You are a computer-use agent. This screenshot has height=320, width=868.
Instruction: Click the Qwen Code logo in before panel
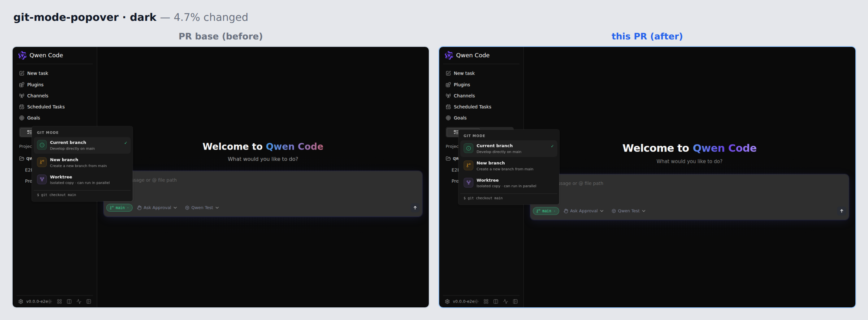coord(22,55)
